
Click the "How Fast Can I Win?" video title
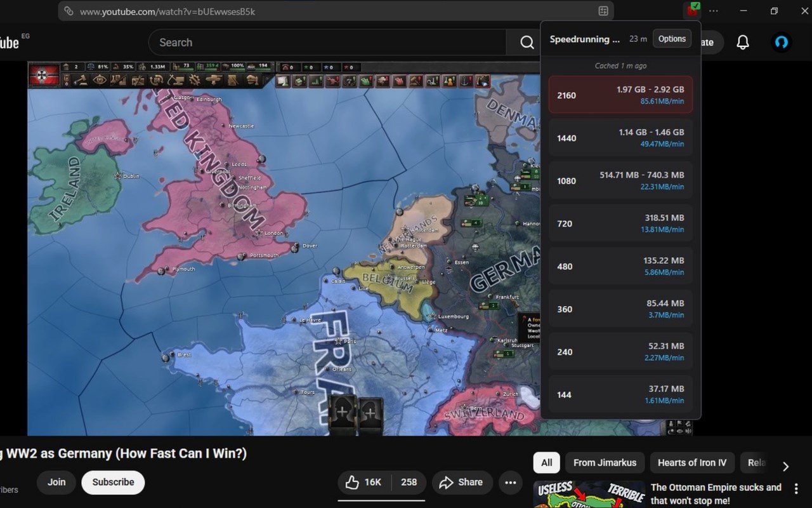tap(123, 453)
